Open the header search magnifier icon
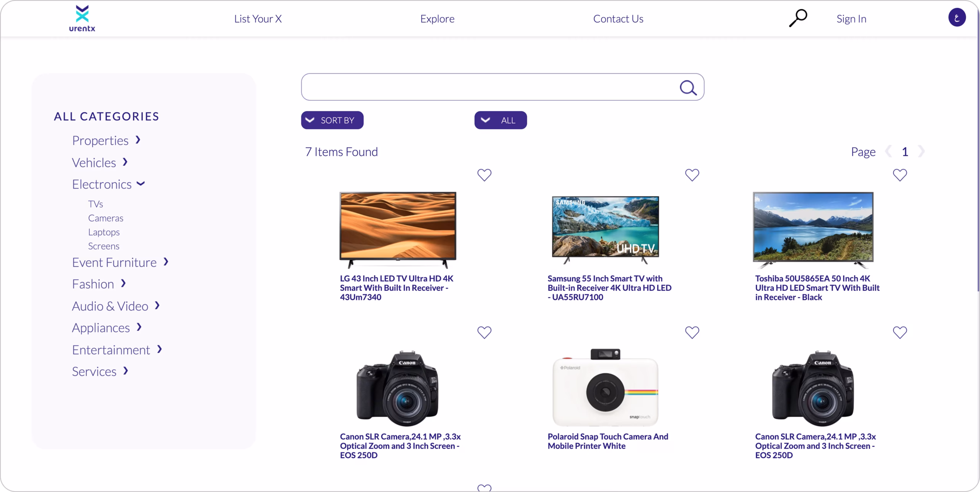The image size is (980, 492). [x=798, y=18]
